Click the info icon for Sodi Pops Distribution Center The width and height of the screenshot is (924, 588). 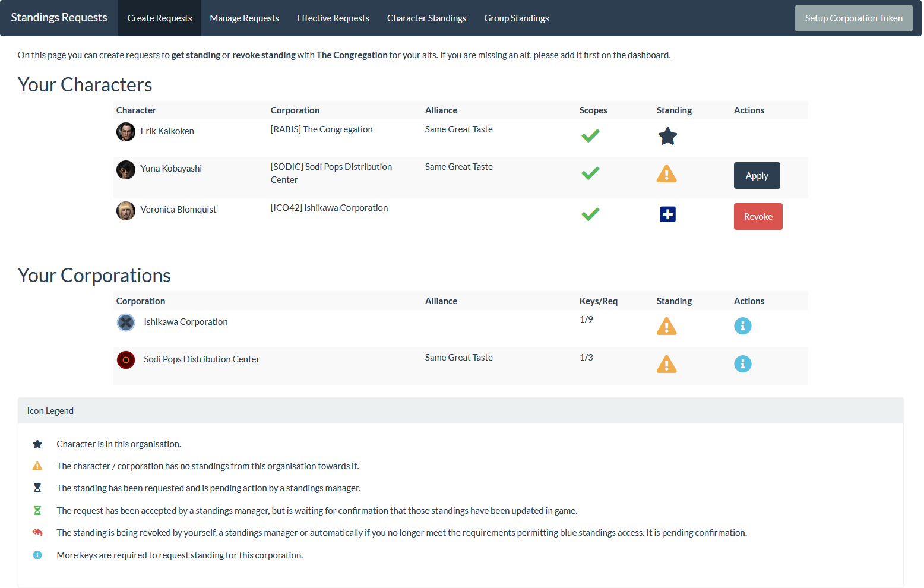point(742,364)
